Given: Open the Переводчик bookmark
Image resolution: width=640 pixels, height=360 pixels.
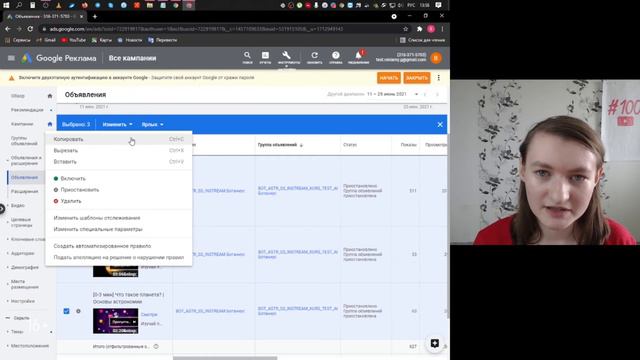Looking at the screenshot, I should (162, 40).
